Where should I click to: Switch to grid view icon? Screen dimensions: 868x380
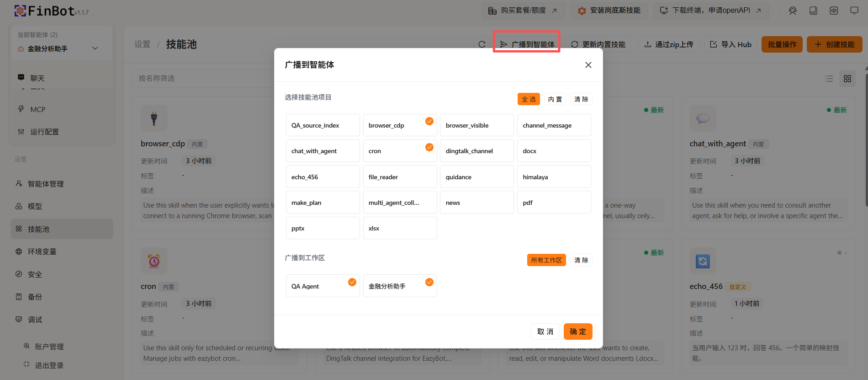(847, 79)
